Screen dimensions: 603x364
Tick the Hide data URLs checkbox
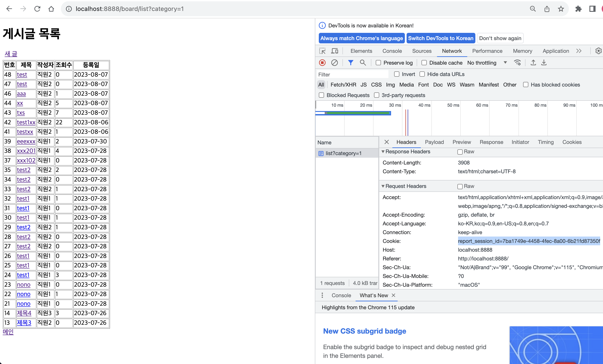422,74
